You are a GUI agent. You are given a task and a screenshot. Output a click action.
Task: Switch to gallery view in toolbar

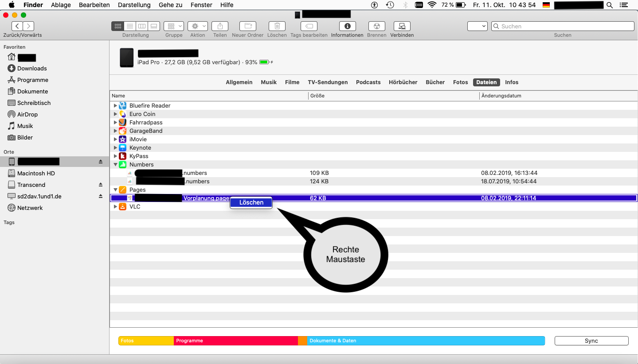coord(154,26)
